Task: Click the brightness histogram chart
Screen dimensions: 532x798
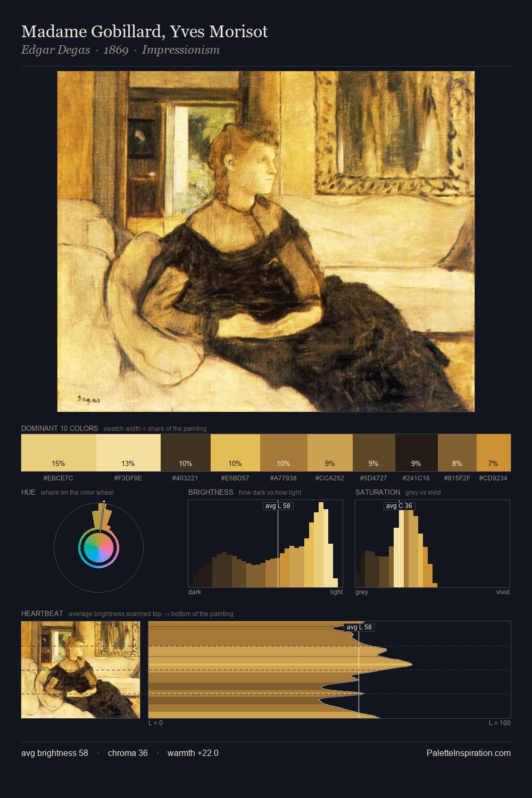Action: click(265, 544)
